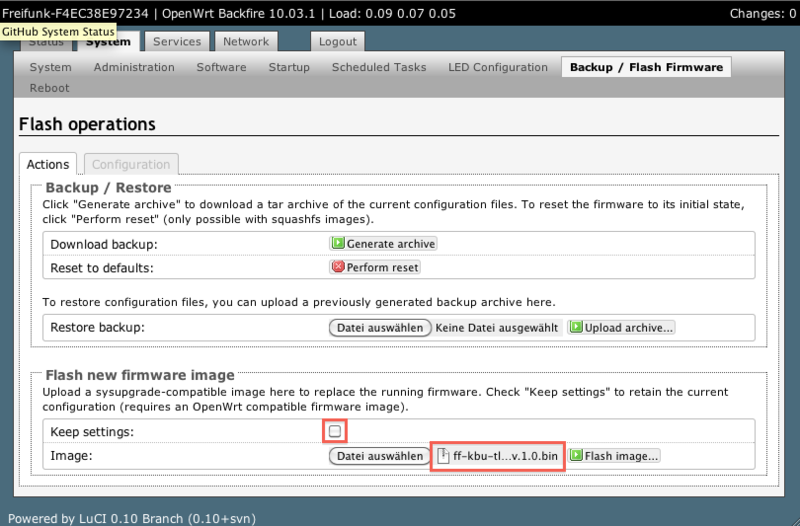Open the Administration submenu
Screen dimensions: 800x526
pyautogui.click(x=134, y=67)
